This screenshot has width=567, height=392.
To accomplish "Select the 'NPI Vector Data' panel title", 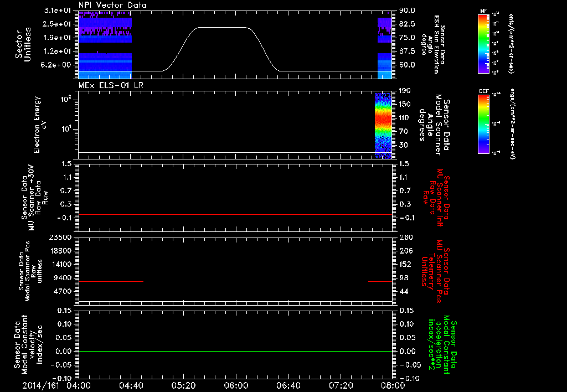I will [x=112, y=5].
